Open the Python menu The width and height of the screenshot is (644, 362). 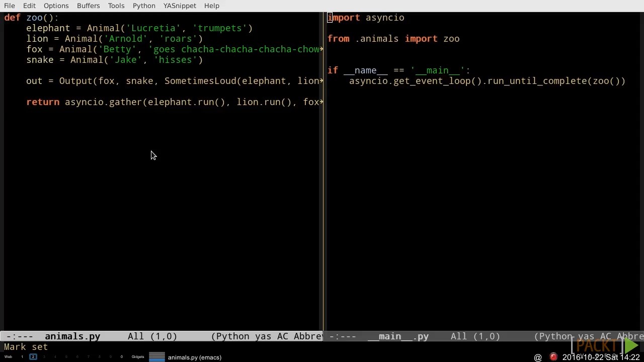tap(144, 6)
